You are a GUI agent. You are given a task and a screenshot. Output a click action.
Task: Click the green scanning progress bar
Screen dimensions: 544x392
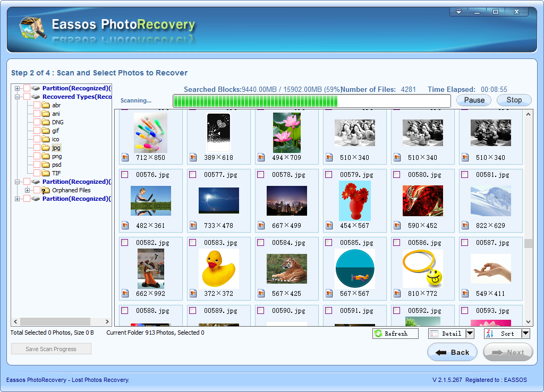(311, 101)
